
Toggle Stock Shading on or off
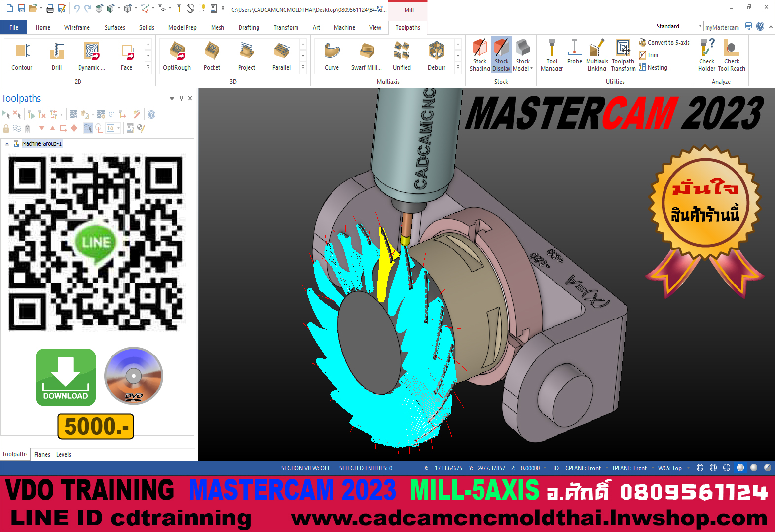(x=480, y=55)
